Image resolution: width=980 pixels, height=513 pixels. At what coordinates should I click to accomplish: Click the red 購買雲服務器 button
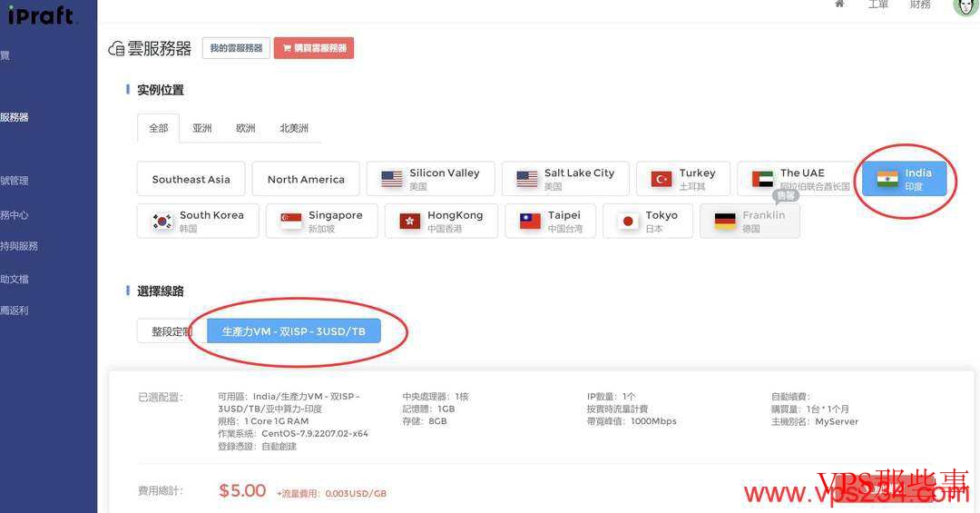[314, 48]
